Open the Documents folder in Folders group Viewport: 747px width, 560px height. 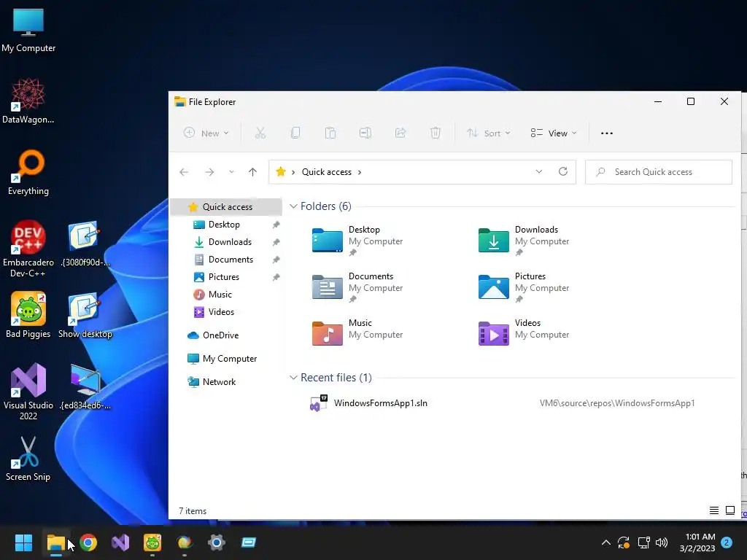point(357,287)
